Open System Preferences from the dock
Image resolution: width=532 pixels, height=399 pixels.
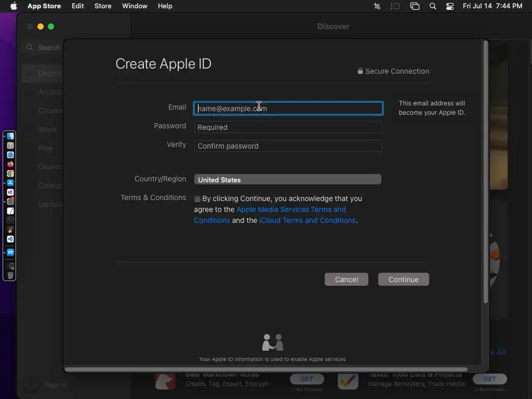[x=10, y=202]
